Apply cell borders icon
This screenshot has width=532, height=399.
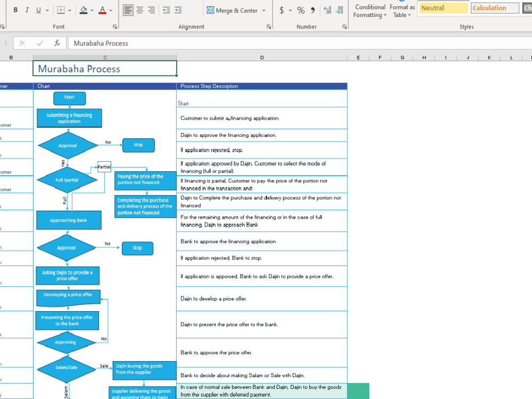point(61,10)
